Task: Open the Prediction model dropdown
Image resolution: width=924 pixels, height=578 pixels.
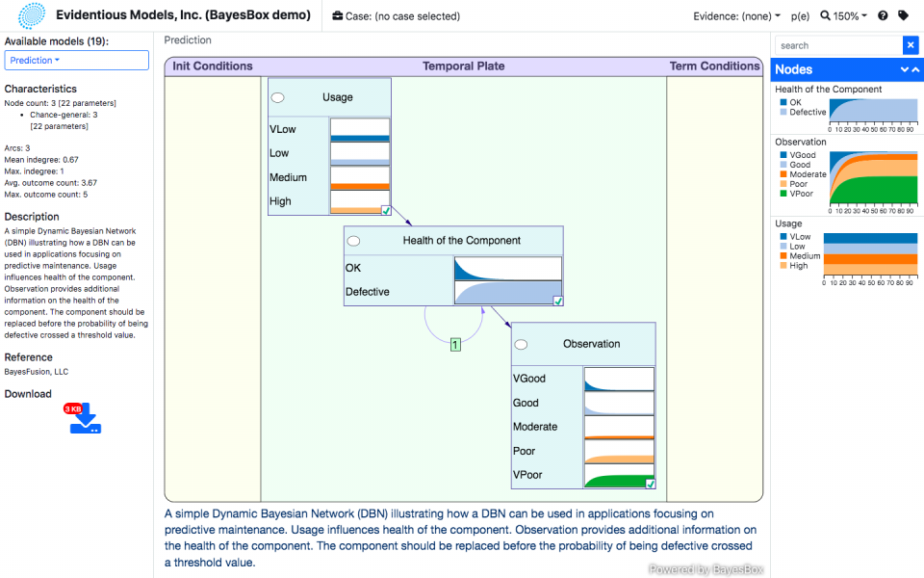Action: click(77, 61)
